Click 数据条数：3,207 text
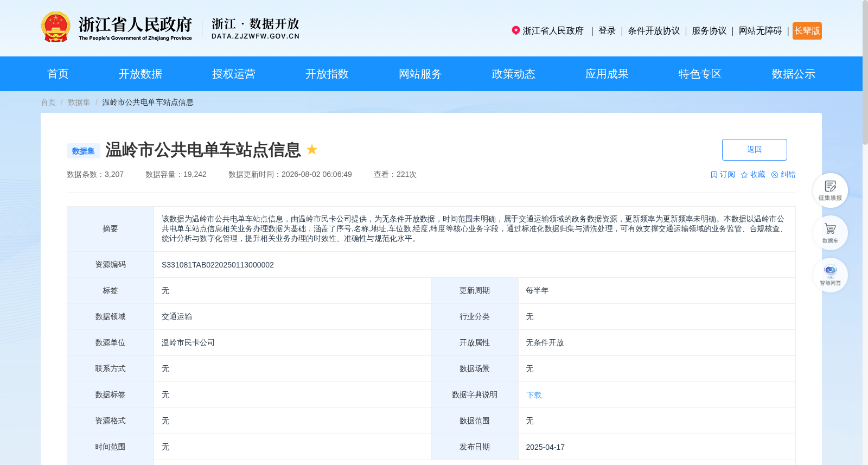Image resolution: width=868 pixels, height=465 pixels. click(95, 175)
